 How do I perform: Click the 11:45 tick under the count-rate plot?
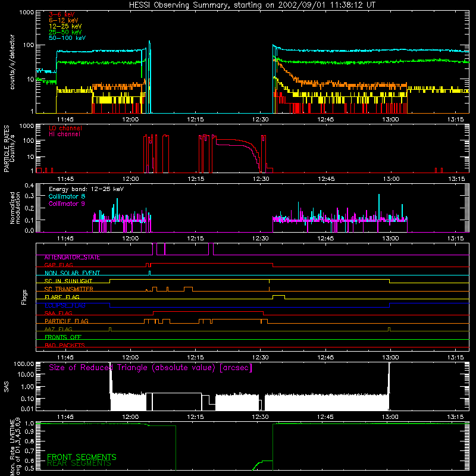(65, 120)
